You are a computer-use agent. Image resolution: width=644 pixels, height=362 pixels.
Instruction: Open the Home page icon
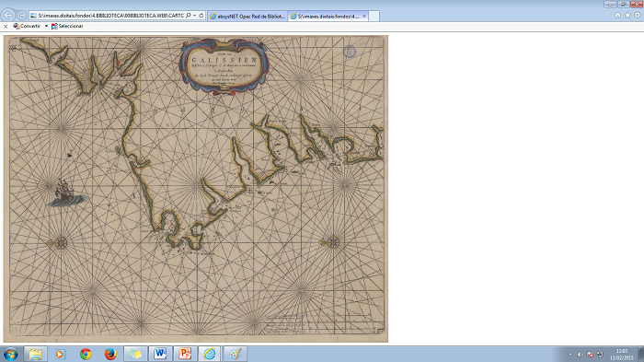(617, 16)
